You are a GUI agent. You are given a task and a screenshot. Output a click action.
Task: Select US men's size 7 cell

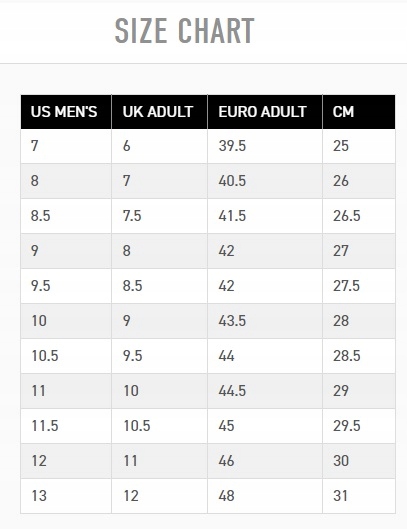pos(66,146)
